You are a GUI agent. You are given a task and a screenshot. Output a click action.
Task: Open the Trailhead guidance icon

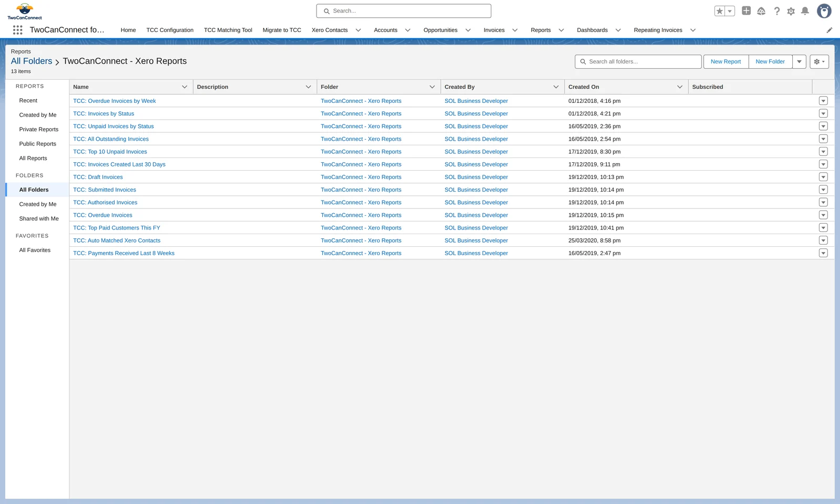[761, 11]
